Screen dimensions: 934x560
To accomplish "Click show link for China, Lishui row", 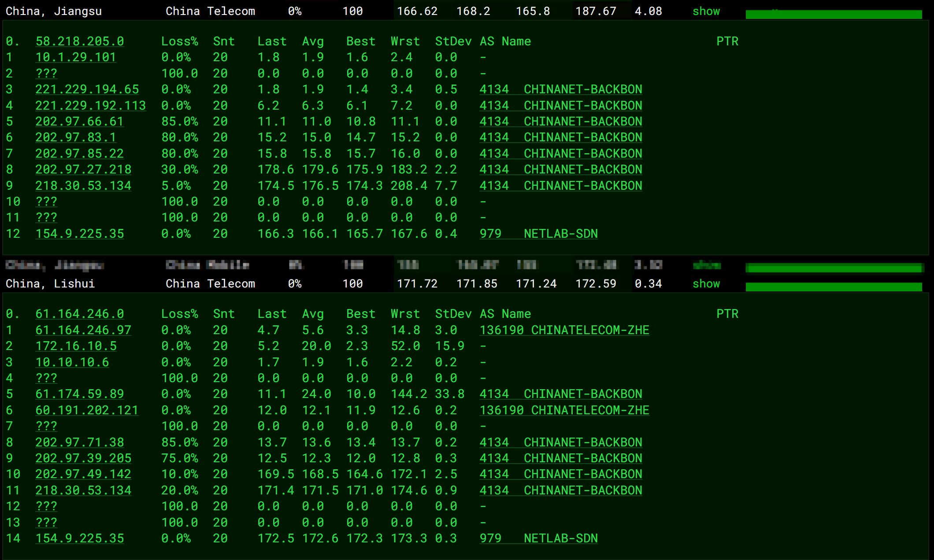I will (706, 284).
